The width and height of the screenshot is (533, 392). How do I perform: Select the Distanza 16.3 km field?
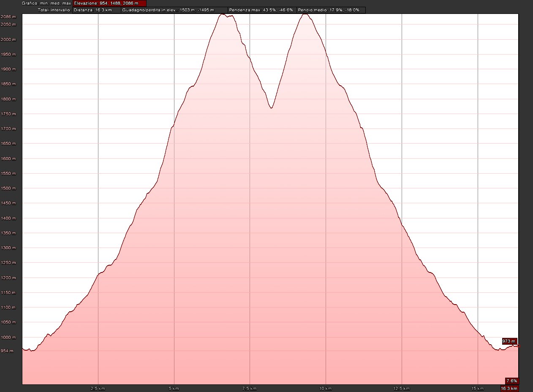[x=96, y=10]
